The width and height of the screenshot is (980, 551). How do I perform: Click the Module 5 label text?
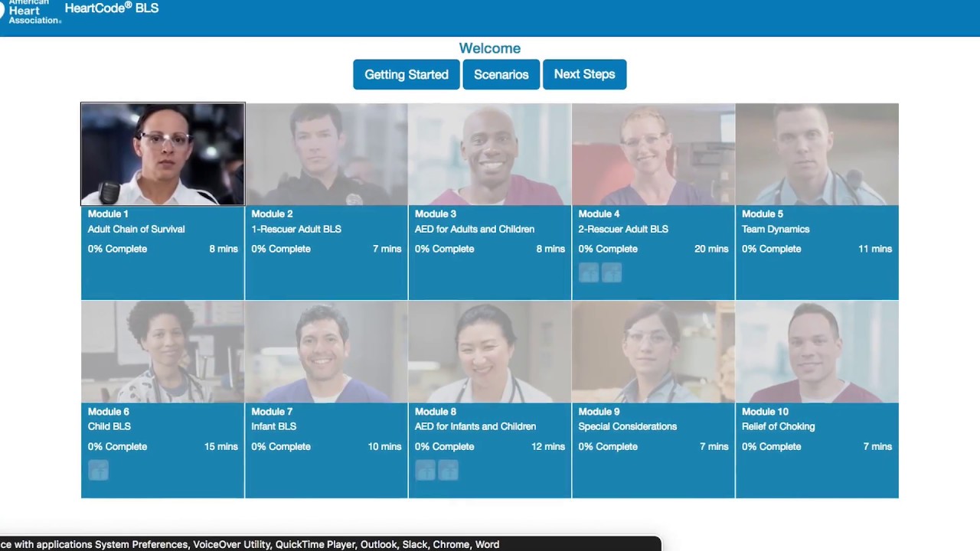[x=763, y=214]
